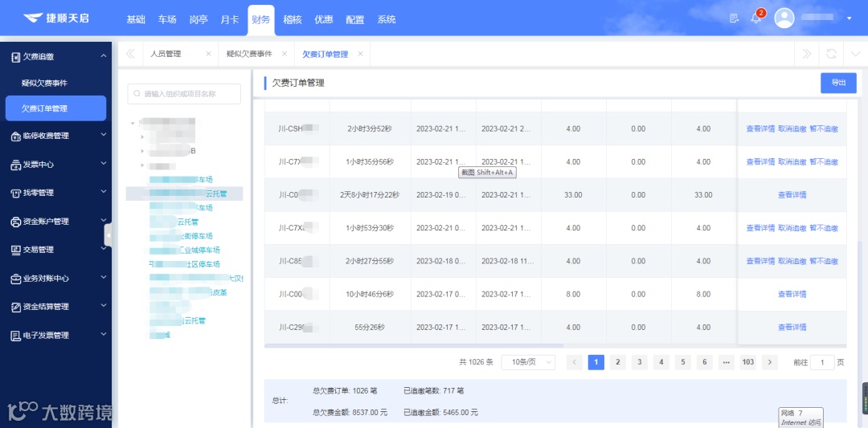Open the 10条/页 page size dropdown
Viewport: 868px width, 428px height.
tap(528, 362)
